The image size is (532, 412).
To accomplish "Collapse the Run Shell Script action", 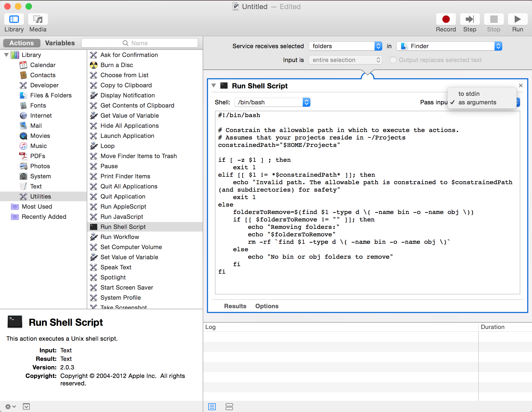I will (214, 86).
